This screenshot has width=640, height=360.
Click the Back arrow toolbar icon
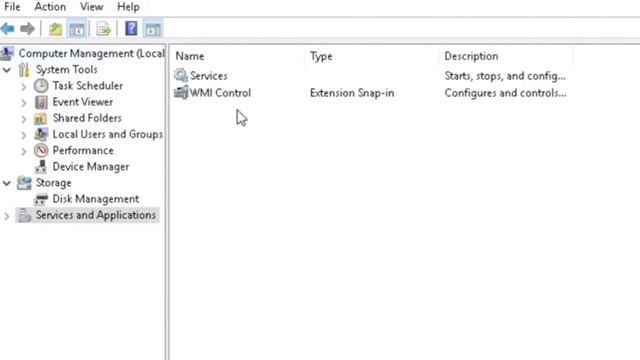coord(7,29)
